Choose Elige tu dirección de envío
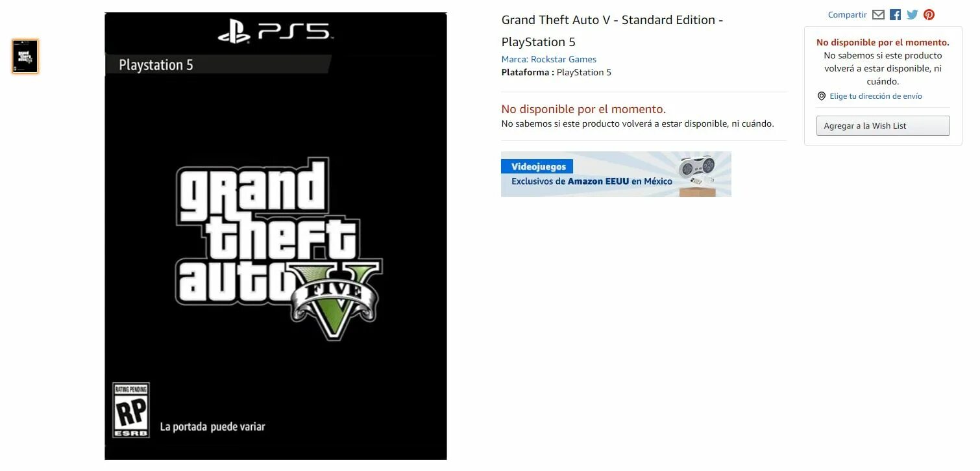980x471 pixels. click(876, 96)
